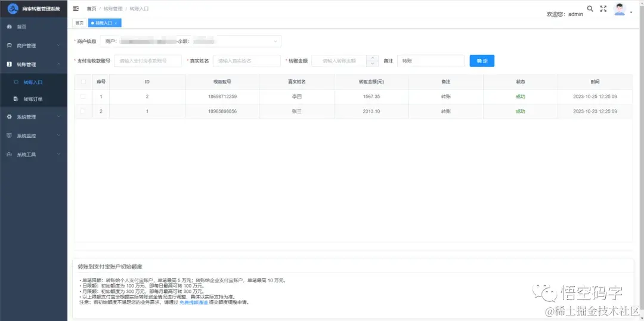The height and width of the screenshot is (321, 644).
Task: Collapse the 转账管理 menu chevron
Action: tap(59, 64)
